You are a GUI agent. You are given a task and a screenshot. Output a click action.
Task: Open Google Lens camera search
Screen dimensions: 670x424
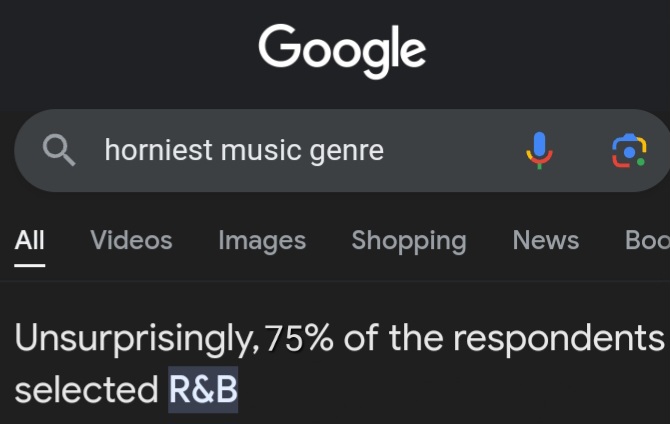click(628, 150)
